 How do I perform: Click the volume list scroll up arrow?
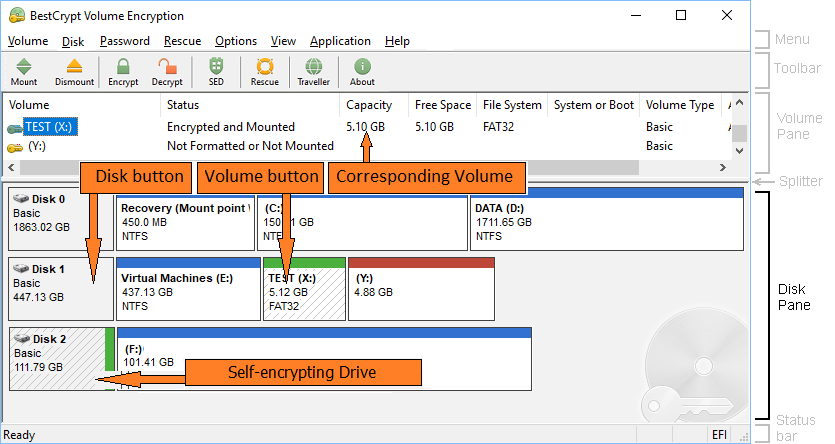click(x=739, y=103)
